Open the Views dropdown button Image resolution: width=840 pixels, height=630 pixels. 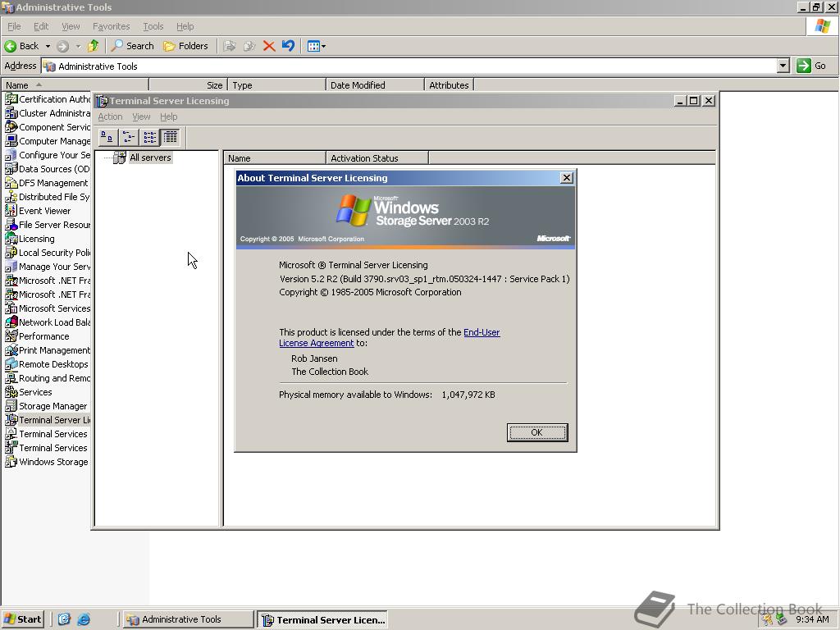pos(316,46)
